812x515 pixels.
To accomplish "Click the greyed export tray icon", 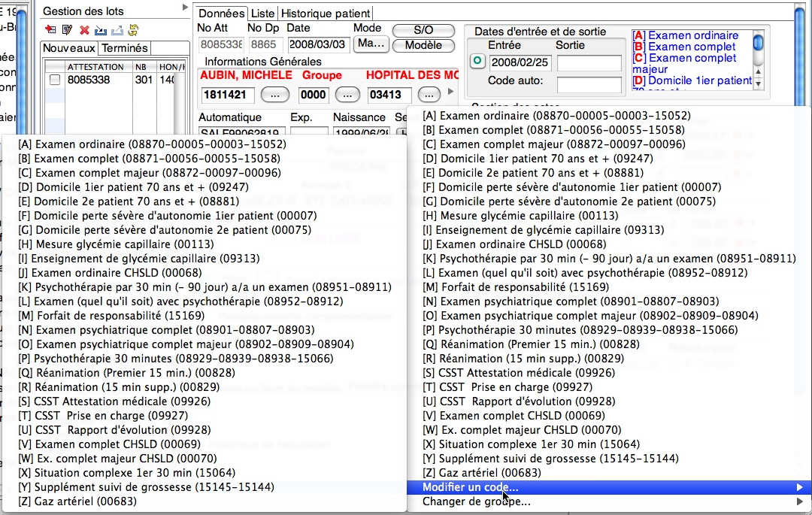I will [117, 30].
